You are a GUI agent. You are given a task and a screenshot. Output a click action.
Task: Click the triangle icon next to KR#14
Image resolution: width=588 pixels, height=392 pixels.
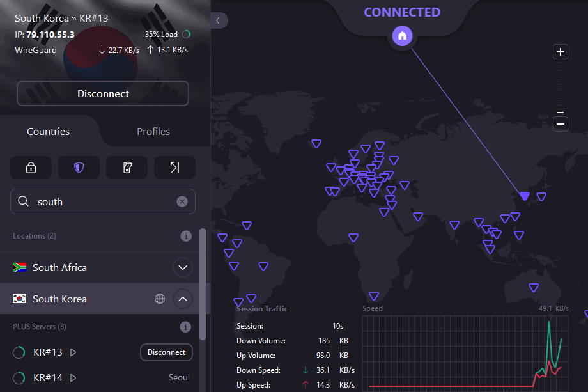73,378
